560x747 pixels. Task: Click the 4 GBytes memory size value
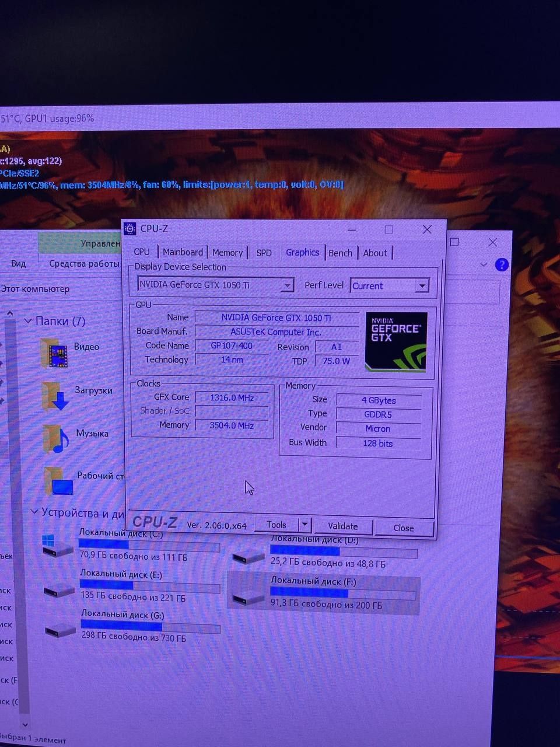coord(379,400)
